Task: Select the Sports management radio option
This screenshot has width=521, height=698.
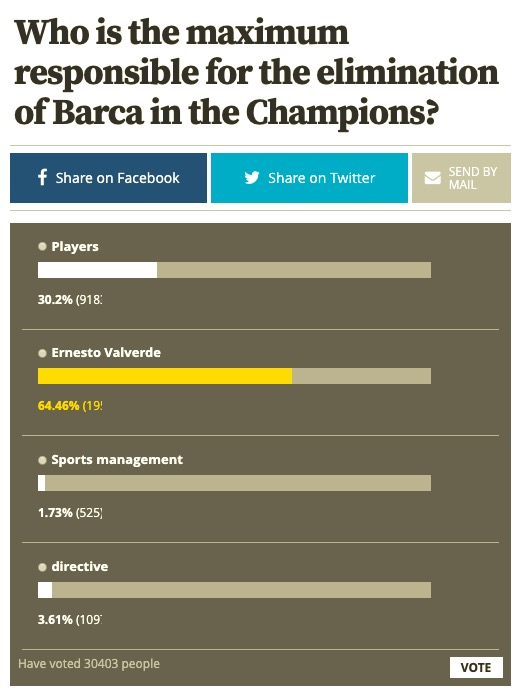Action: (42, 460)
